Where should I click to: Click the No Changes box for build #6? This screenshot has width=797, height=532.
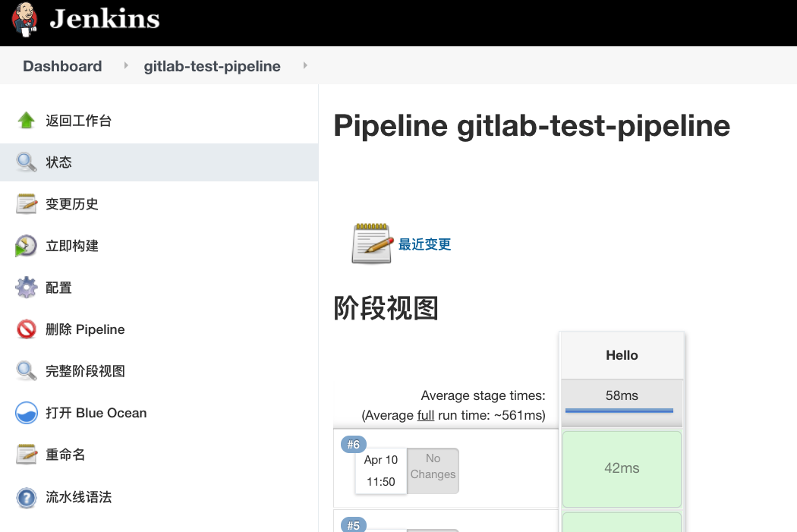point(433,471)
